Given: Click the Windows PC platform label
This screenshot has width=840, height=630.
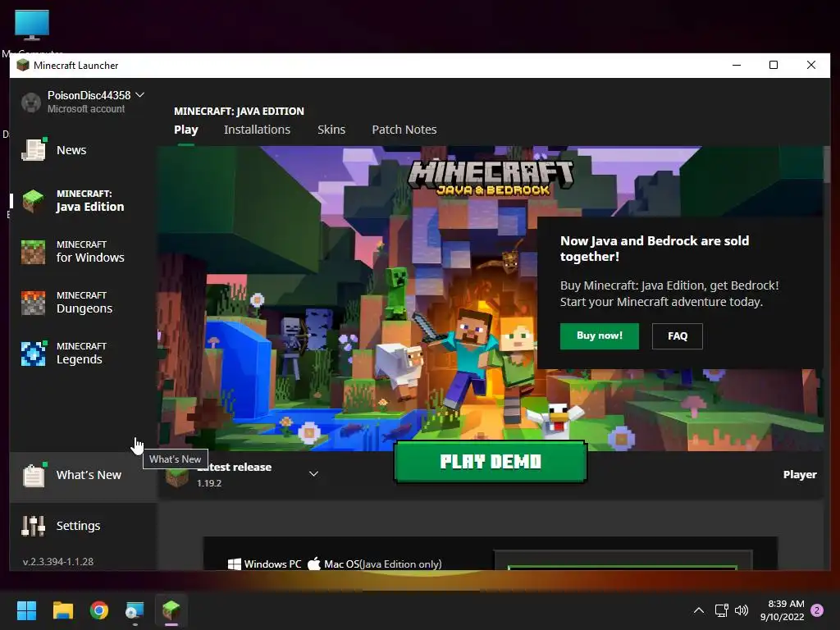Looking at the screenshot, I should (272, 564).
